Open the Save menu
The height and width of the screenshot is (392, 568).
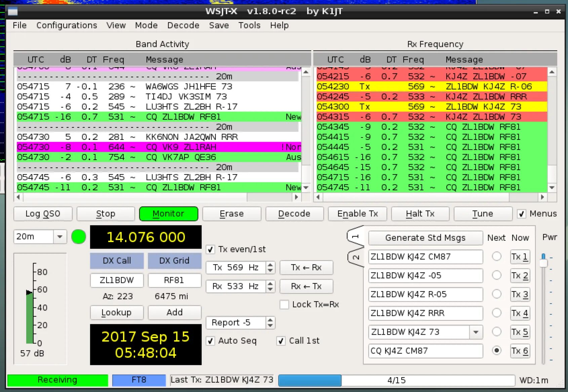tap(219, 25)
